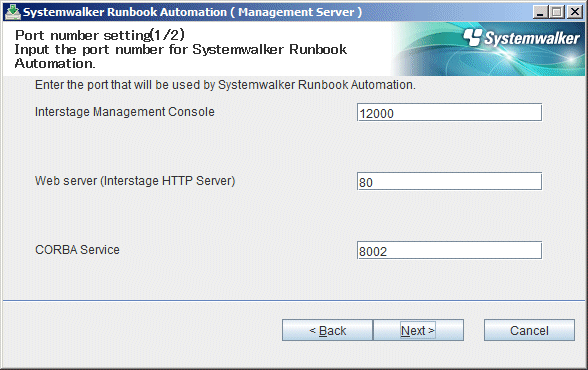
Task: Click the Input the port number description
Action: point(180,56)
